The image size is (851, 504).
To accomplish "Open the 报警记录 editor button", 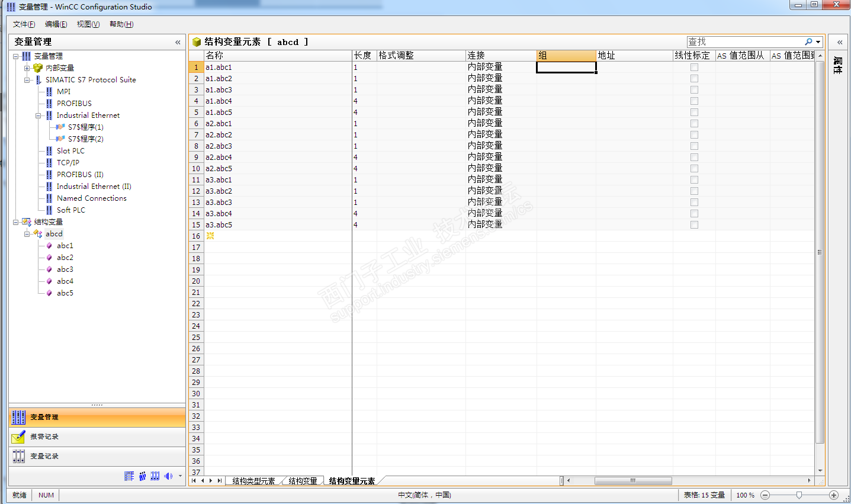I will [x=97, y=437].
